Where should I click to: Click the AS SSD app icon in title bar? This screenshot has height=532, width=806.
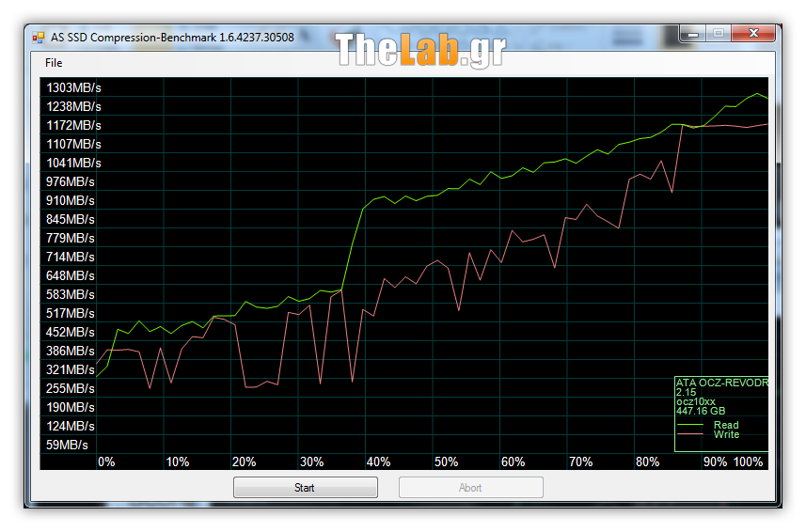coord(39,38)
